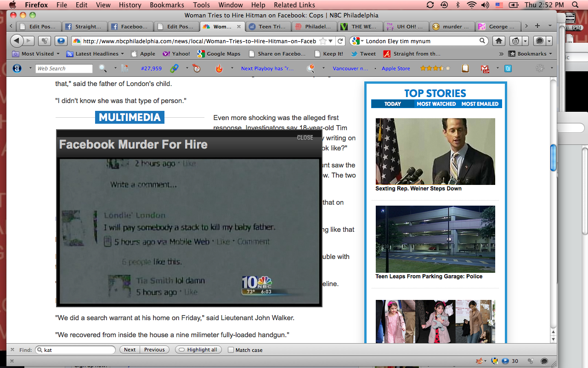Click the Alexa logo icon in toolbar
This screenshot has height=368, width=588.
pos(17,69)
